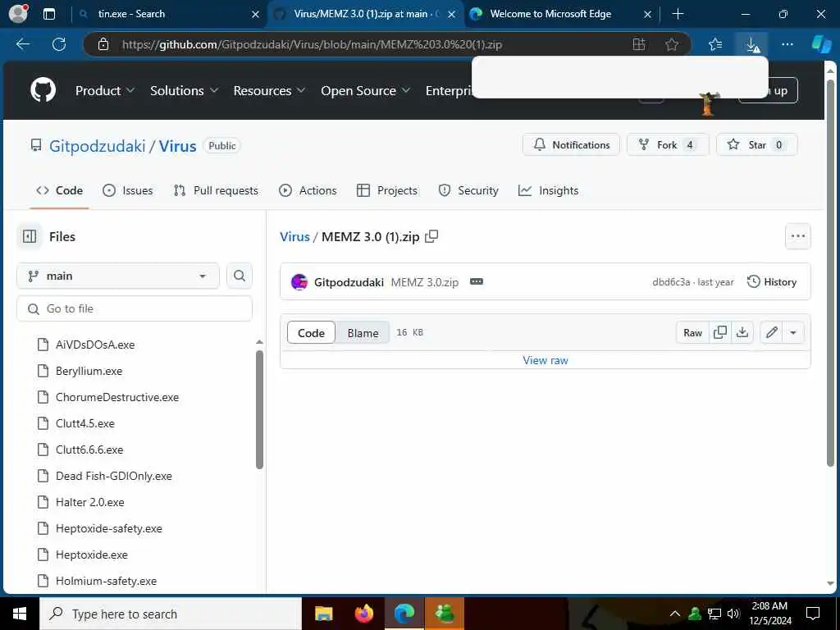
Task: Copy raw file icon beside Raw
Action: tap(720, 333)
